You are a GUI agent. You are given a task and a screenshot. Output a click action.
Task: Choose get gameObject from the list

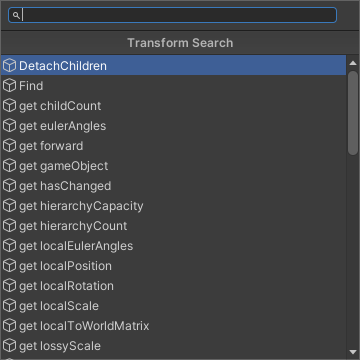click(173, 166)
